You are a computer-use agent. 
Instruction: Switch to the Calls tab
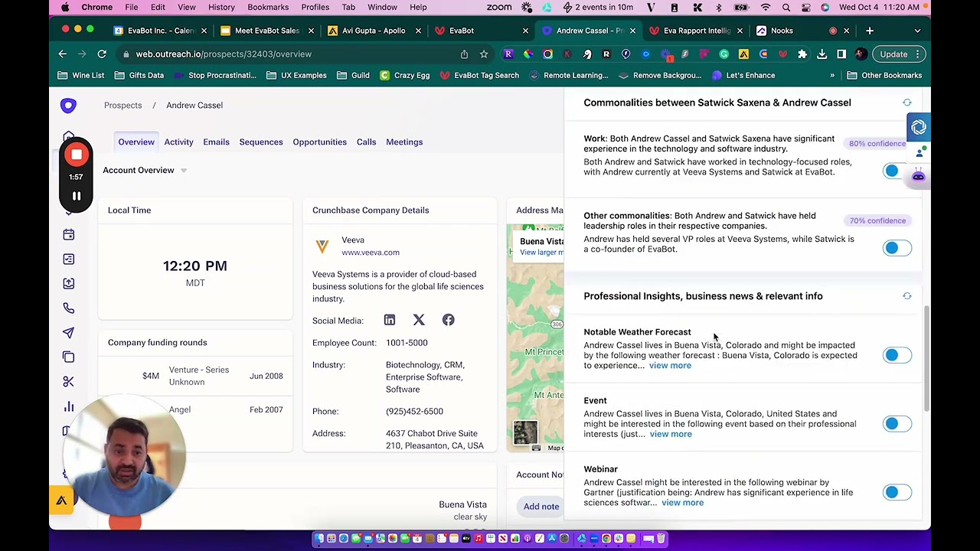click(366, 142)
